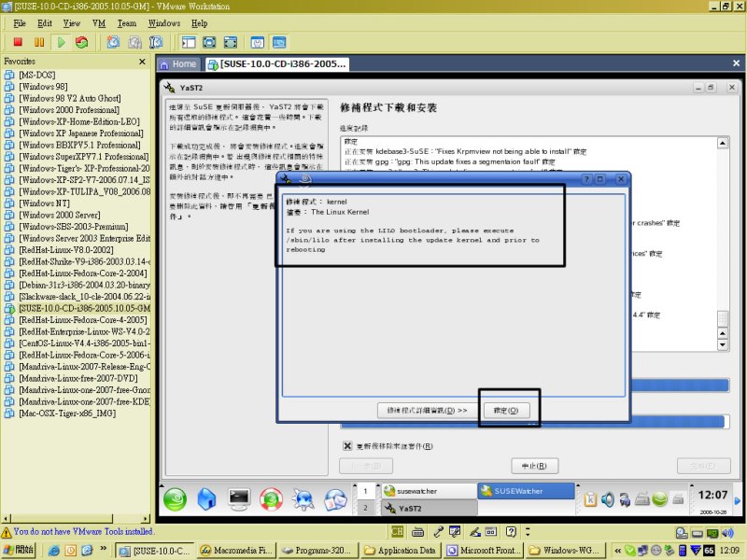
Task: Expand the KDE panel hide arrow
Action: pyautogui.click(x=738, y=500)
